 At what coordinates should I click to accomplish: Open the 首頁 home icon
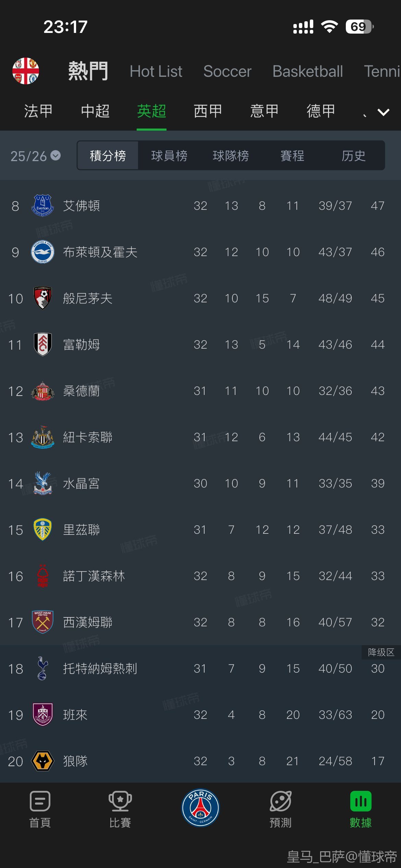click(x=40, y=801)
